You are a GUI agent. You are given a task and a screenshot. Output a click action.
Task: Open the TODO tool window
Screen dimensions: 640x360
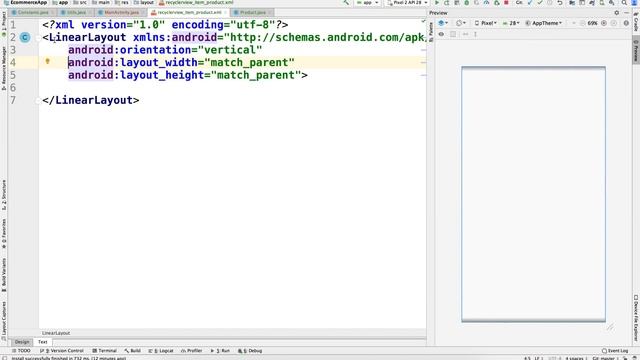(x=21, y=351)
